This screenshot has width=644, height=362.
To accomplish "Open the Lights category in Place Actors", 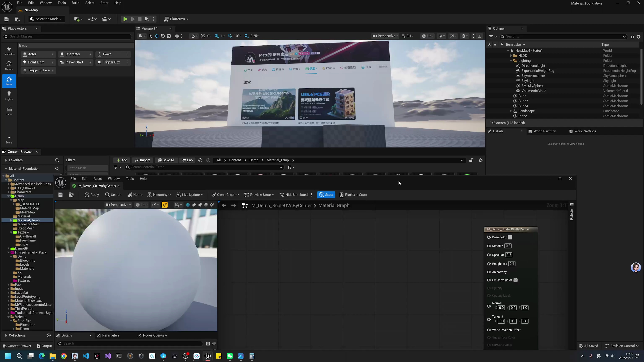I will tap(9, 96).
